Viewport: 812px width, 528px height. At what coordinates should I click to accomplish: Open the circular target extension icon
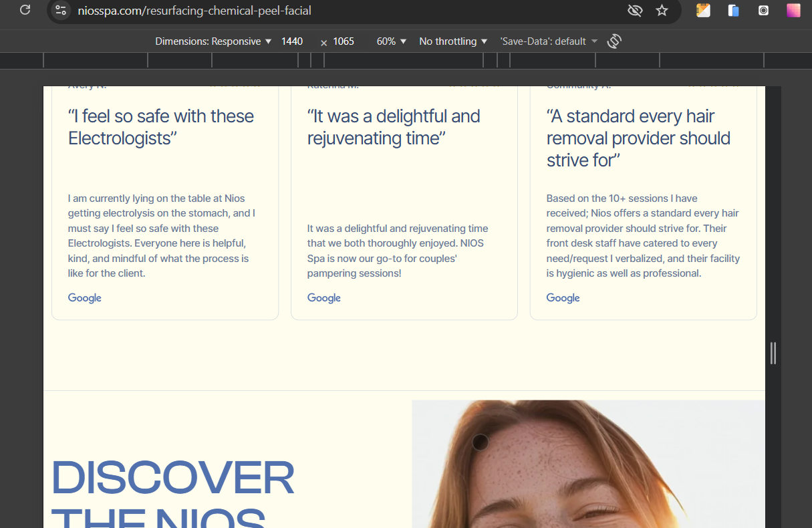point(764,10)
